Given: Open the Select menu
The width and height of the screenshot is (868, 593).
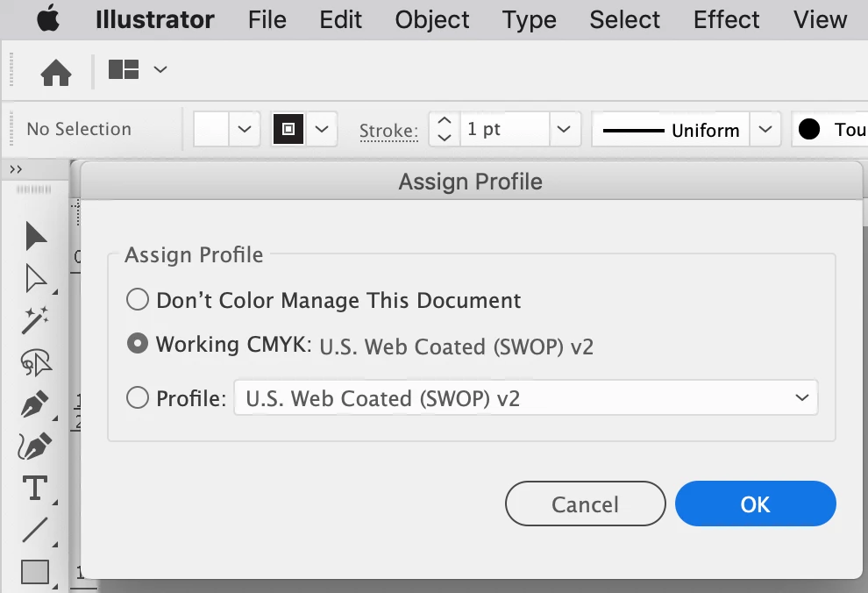Looking at the screenshot, I should click(624, 20).
